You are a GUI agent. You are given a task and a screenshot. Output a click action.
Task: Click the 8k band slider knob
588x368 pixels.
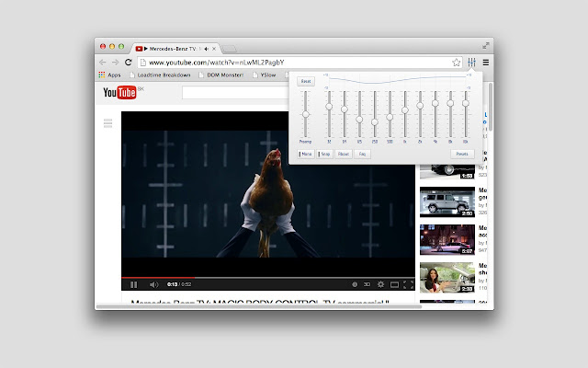click(450, 103)
